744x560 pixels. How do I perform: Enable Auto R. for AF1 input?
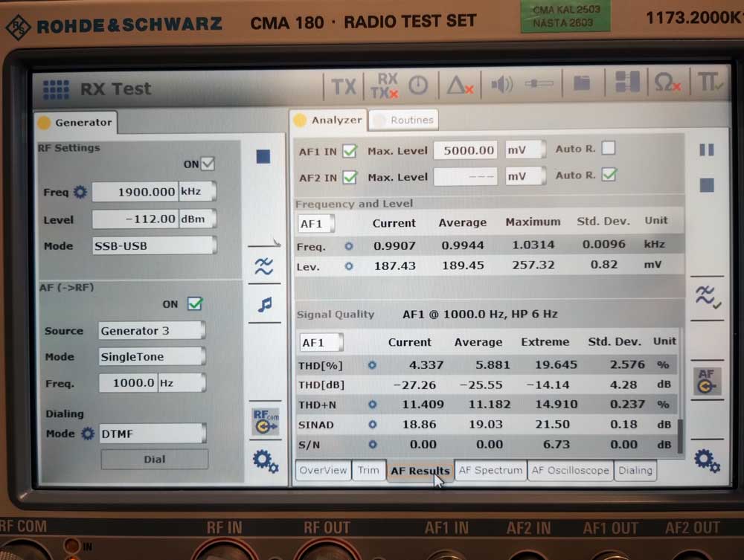pyautogui.click(x=609, y=148)
